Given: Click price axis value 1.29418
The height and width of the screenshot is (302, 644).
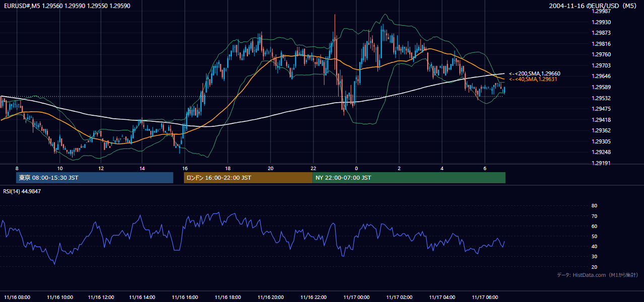Looking at the screenshot, I should tap(602, 120).
